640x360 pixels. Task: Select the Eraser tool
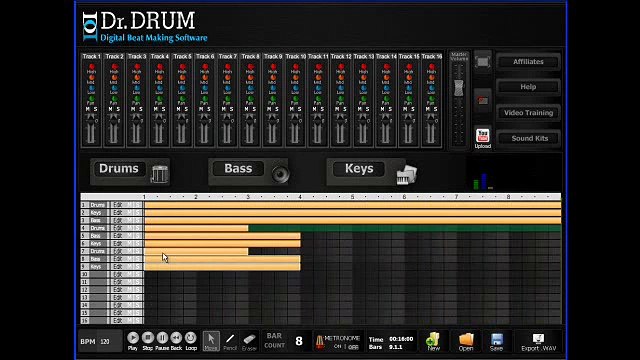point(249,341)
